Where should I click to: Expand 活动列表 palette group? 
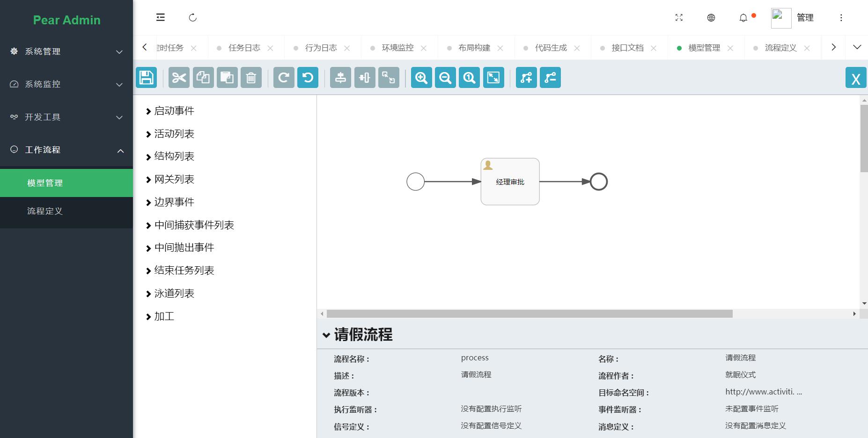coord(169,134)
